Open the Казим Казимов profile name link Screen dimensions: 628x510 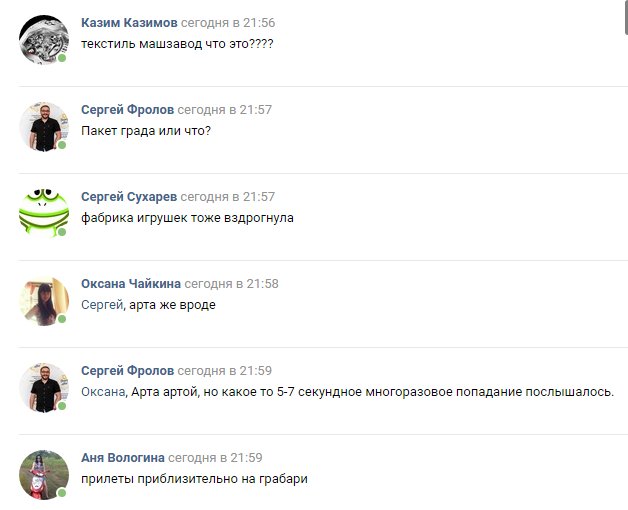tap(129, 23)
